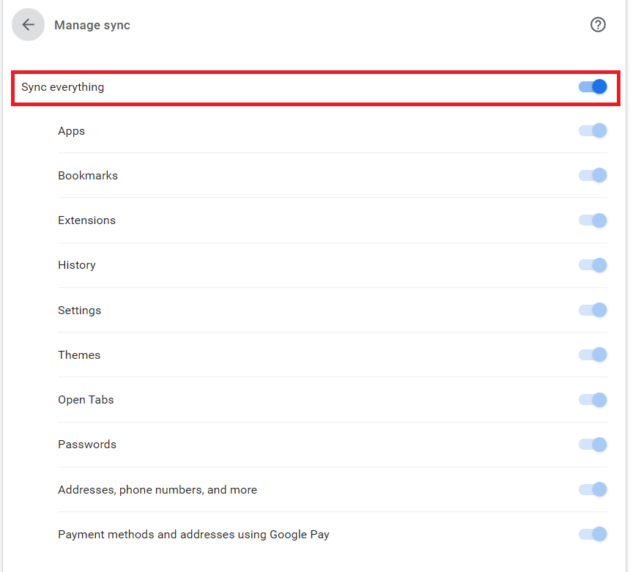
Task: Click the back arrow icon
Action: point(28,25)
